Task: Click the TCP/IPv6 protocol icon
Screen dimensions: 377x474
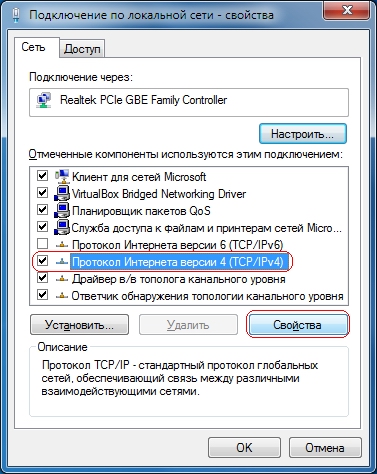Action: point(62,245)
